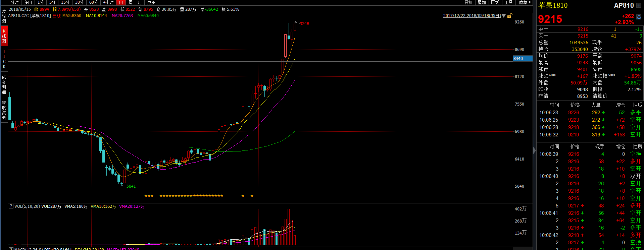Viewport: 644px width, 250px height.
Task: Toggle 复权 price adjustment
Action: 468,2
